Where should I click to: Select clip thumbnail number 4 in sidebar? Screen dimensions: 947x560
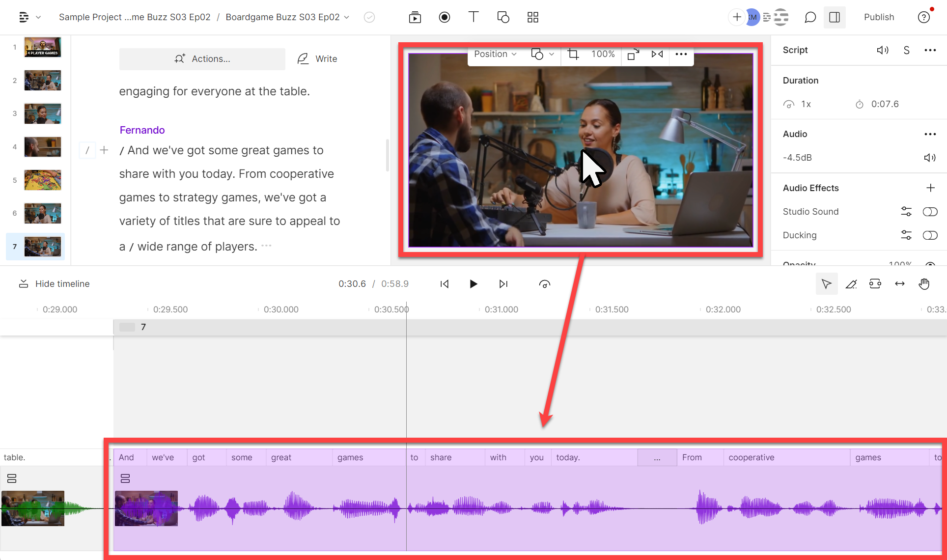point(42,147)
